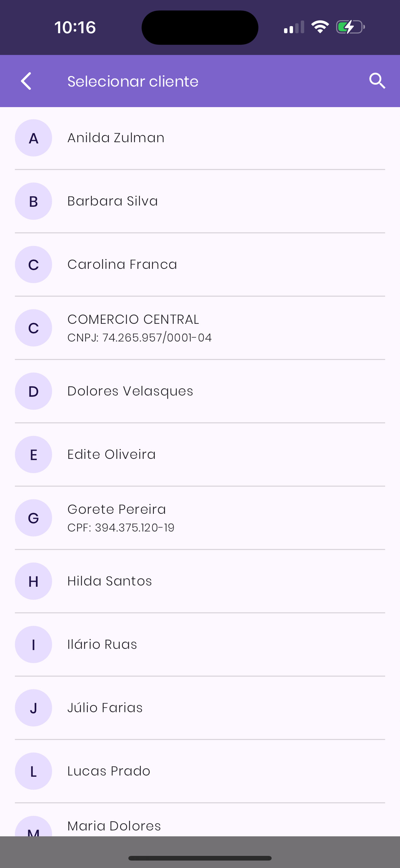
Task: Tap the J avatar beside Júlio Farias
Action: [33, 708]
